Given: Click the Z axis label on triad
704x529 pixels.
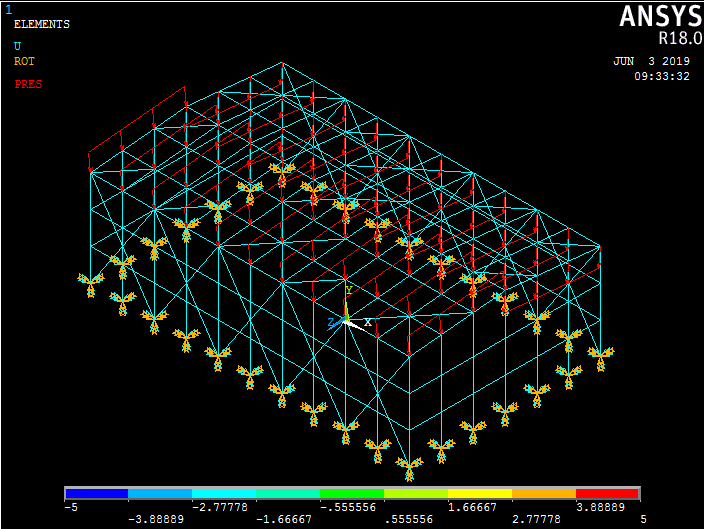Looking at the screenshot, I should (x=329, y=323).
